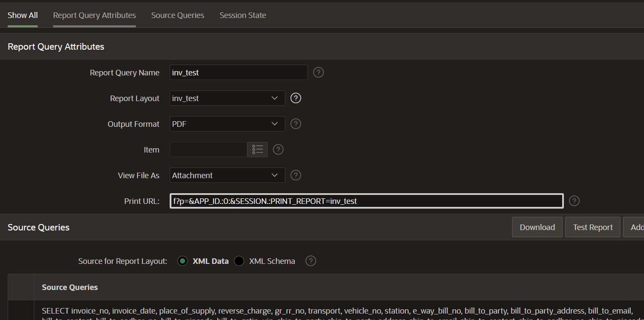Image resolution: width=644 pixels, height=320 pixels.
Task: Open help for Source for Report Layout
Action: click(x=311, y=261)
